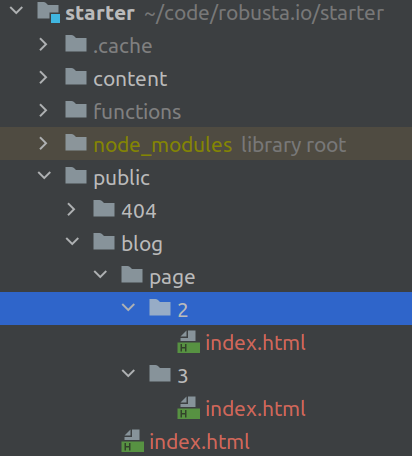
Task: Select the node_modules library root item
Action: [206, 143]
